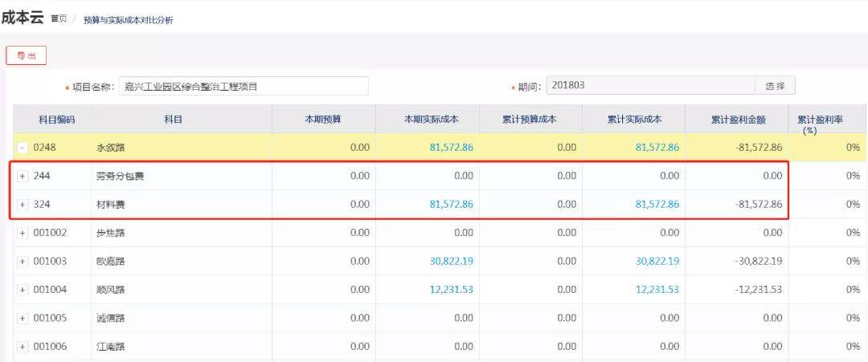Click the 累计盈利金额 column header
868x362 pixels.
click(738, 120)
